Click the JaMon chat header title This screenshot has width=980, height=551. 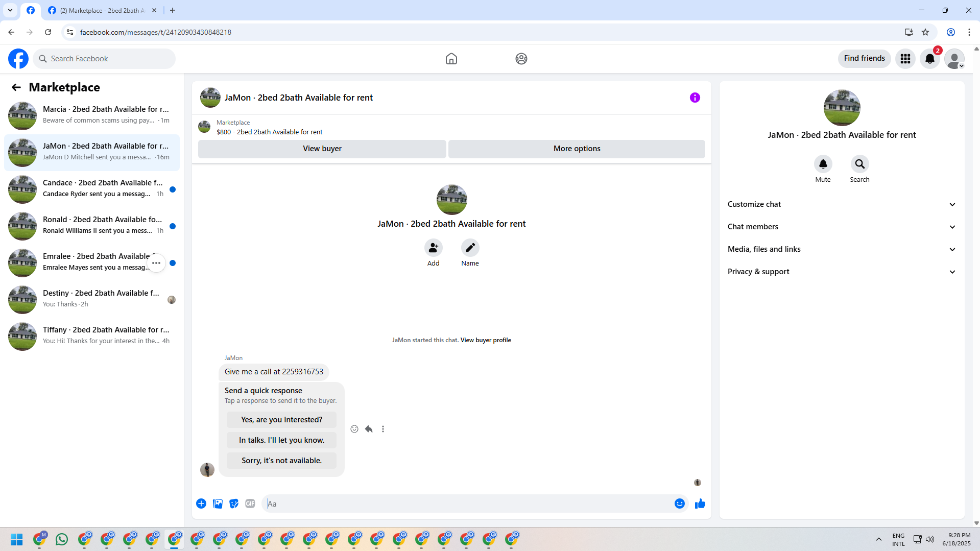[299, 98]
